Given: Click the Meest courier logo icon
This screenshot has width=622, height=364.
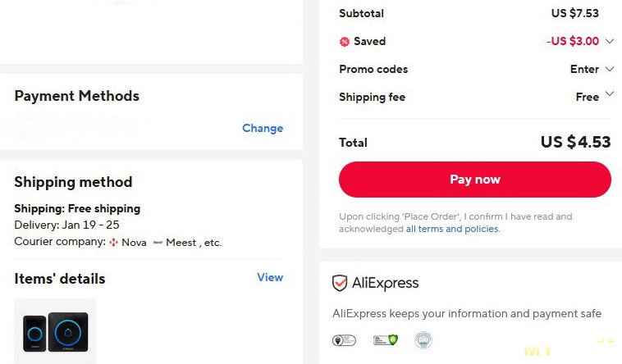Looking at the screenshot, I should pos(158,243).
